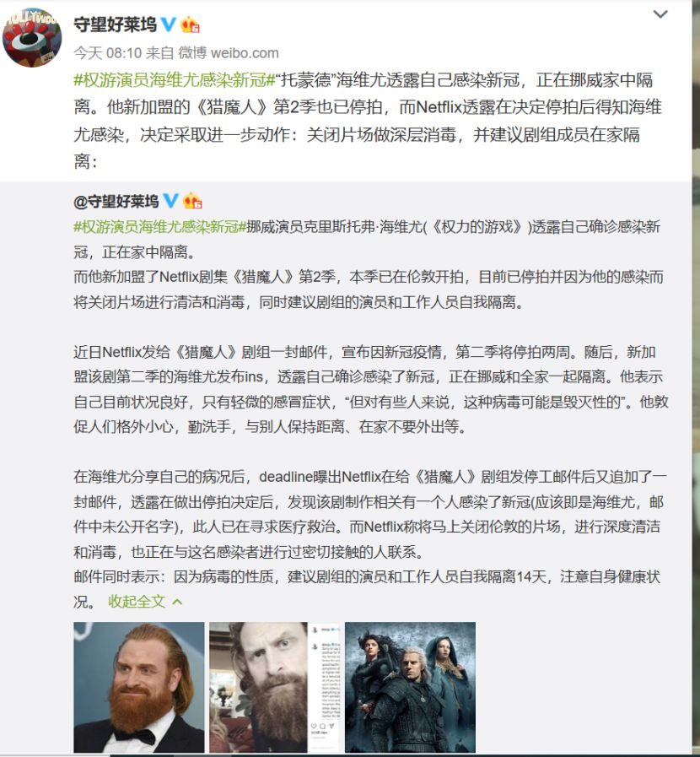
Task: Click the 今天 08:10 post timestamp
Action: (x=108, y=52)
